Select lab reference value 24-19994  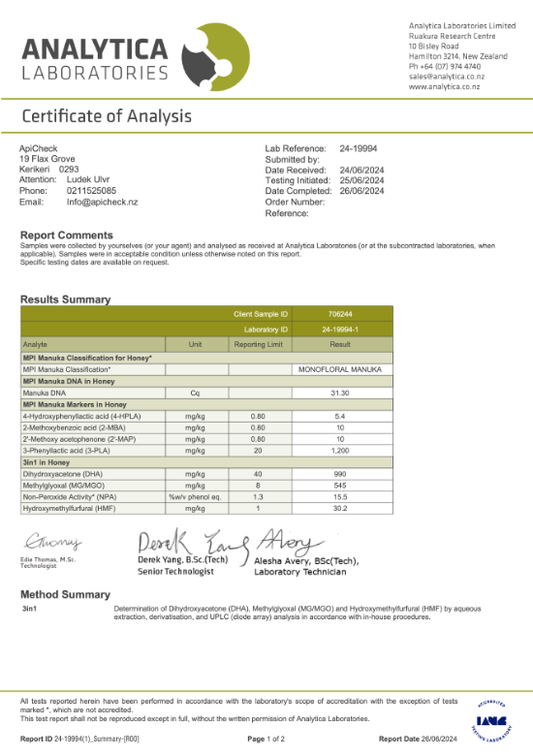click(x=358, y=148)
